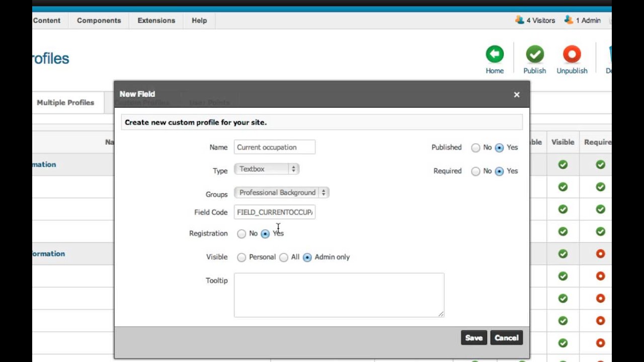Viewport: 644px width, 362px height.
Task: Select Registration No option
Action: (242, 234)
